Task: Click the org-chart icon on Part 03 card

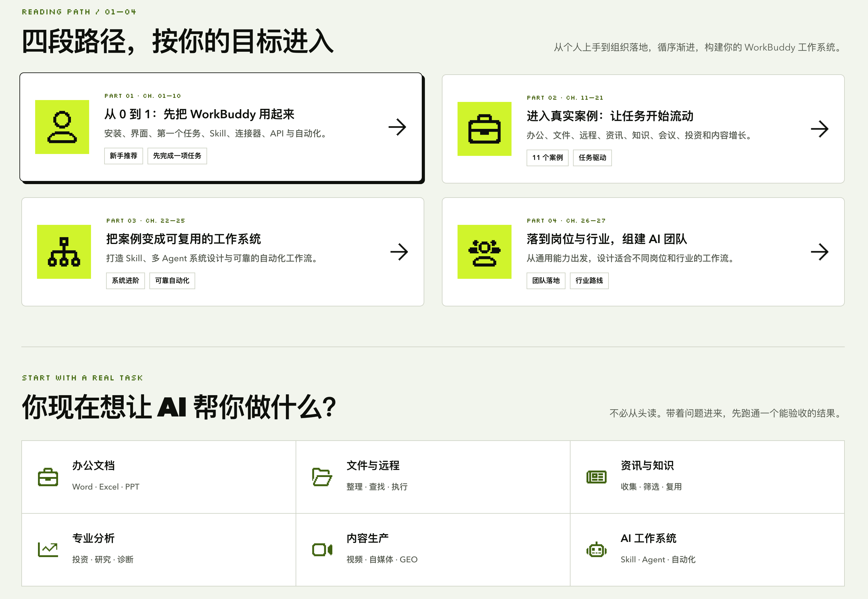Action: [x=64, y=252]
